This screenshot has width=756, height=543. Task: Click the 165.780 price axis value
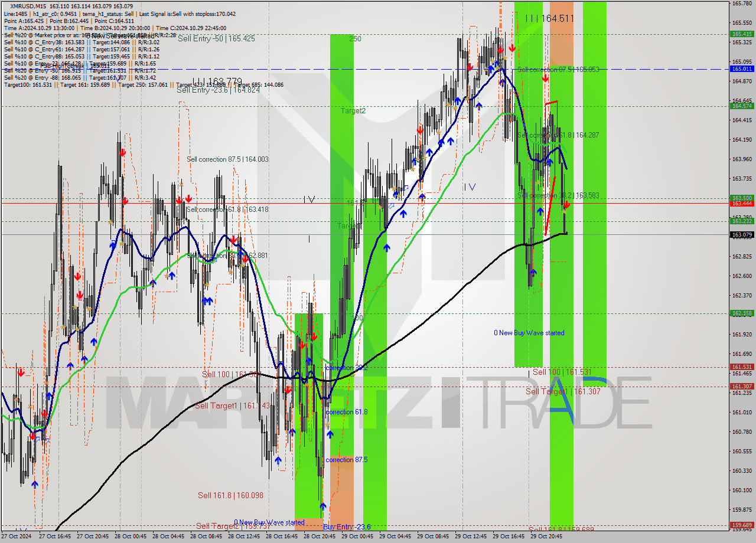pyautogui.click(x=742, y=4)
